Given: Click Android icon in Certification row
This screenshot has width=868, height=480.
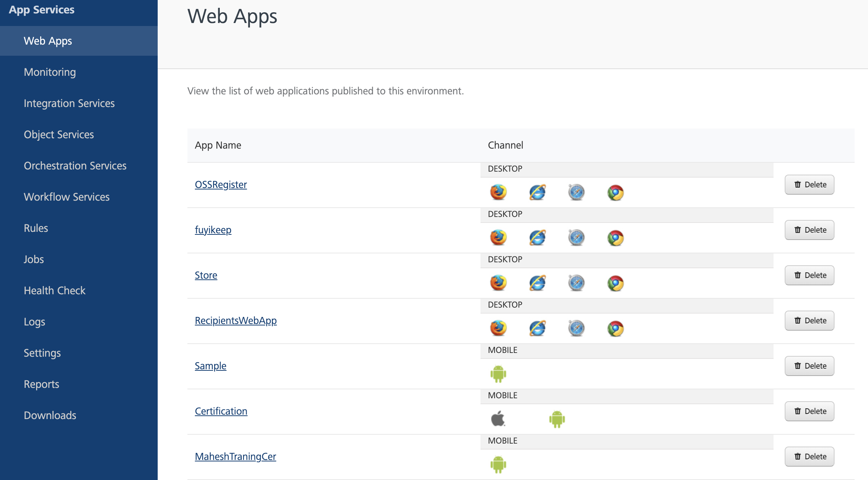Looking at the screenshot, I should tap(557, 419).
